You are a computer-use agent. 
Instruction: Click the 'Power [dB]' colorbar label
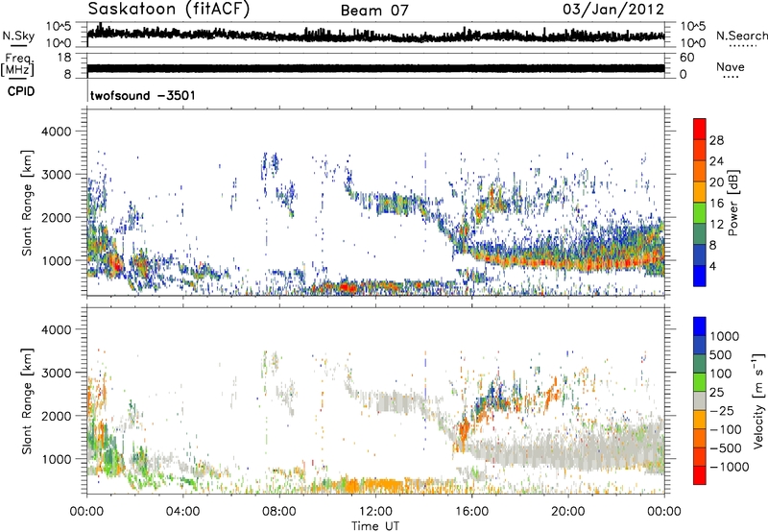(x=732, y=203)
